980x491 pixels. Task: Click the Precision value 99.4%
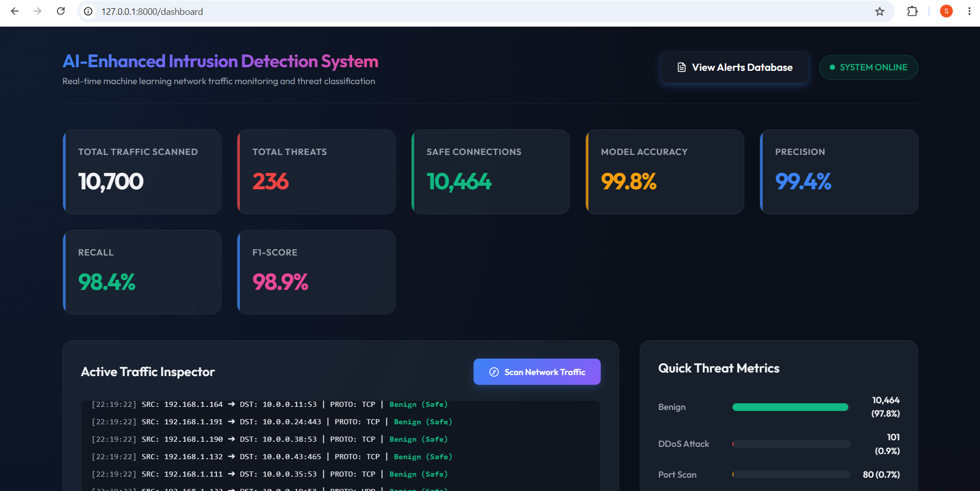tap(803, 182)
